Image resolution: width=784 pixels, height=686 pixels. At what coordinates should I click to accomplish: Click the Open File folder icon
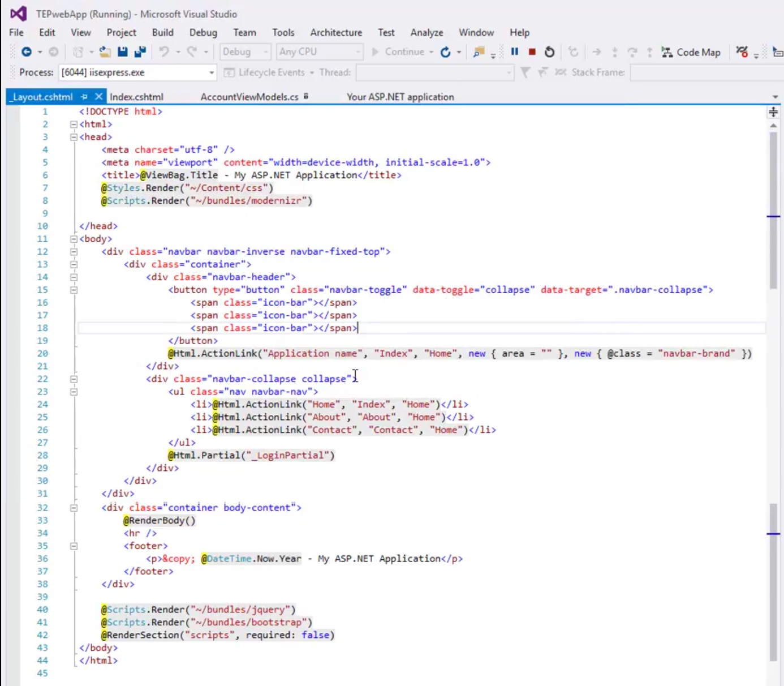click(x=105, y=52)
